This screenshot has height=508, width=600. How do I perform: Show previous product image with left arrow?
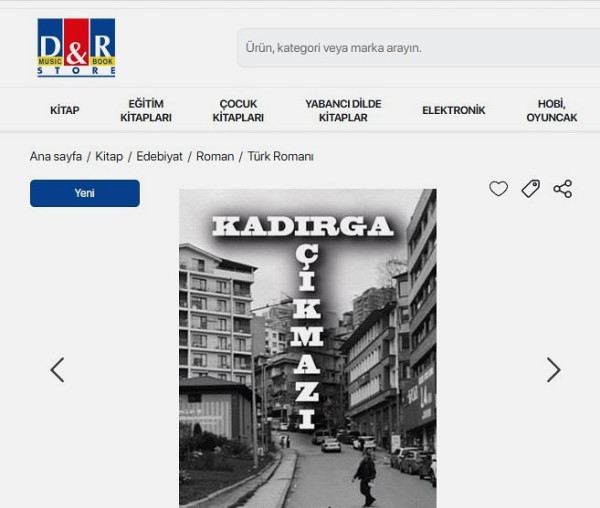tap(57, 370)
